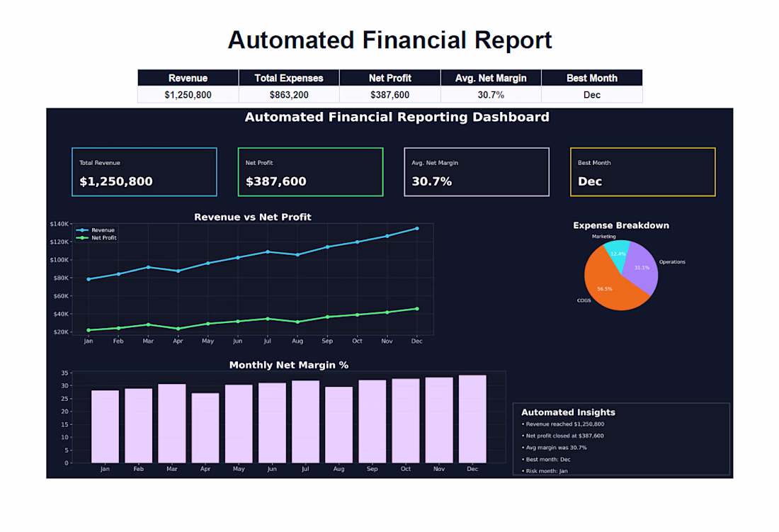
Task: Click the Jan bar in margin chart
Action: [x=105, y=426]
